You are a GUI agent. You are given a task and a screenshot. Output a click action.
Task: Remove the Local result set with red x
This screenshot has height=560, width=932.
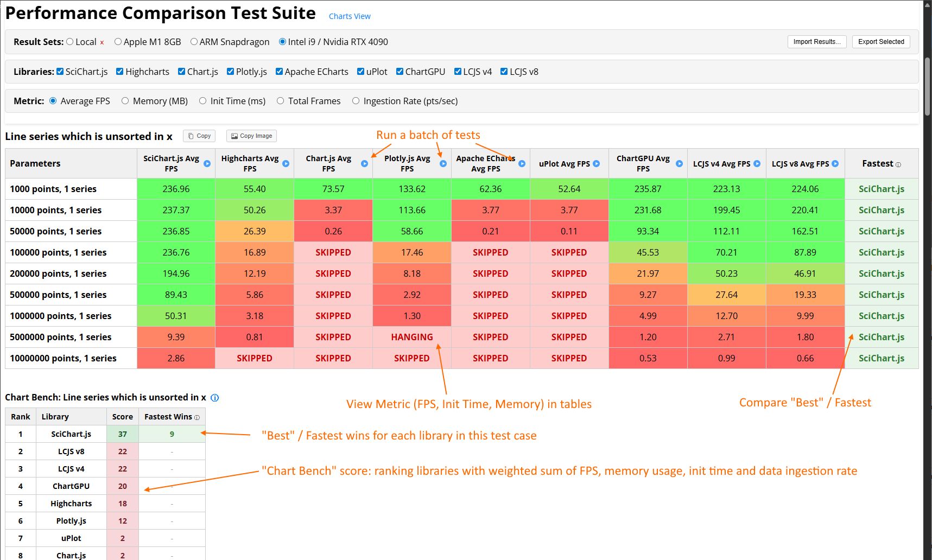(x=102, y=42)
